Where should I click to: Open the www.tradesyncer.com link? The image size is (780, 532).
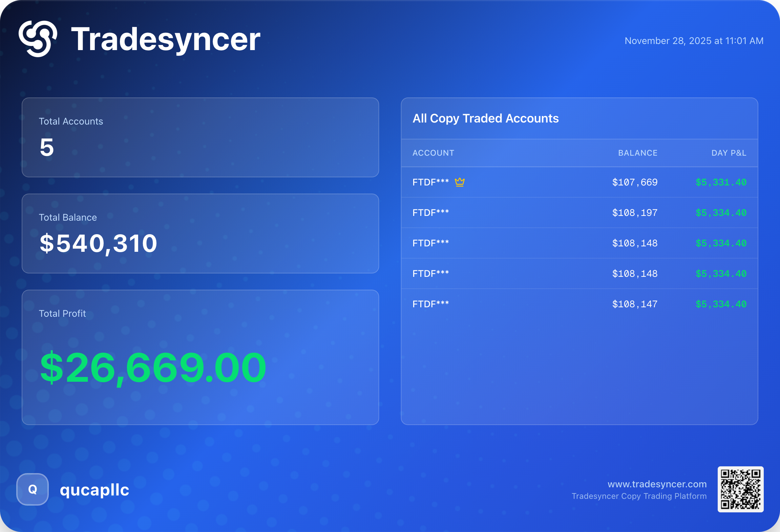[657, 484]
